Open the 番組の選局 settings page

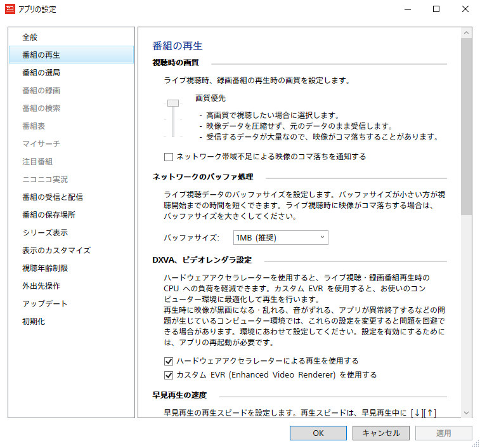pyautogui.click(x=41, y=73)
